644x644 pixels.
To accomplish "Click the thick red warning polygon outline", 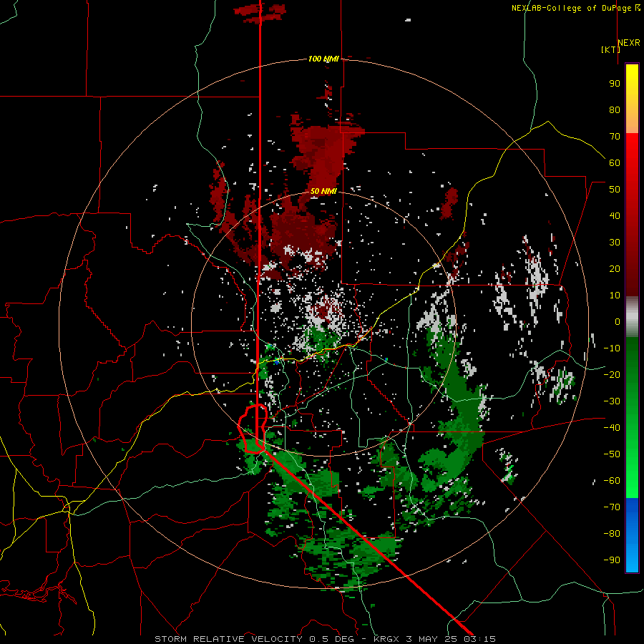I will [x=253, y=428].
